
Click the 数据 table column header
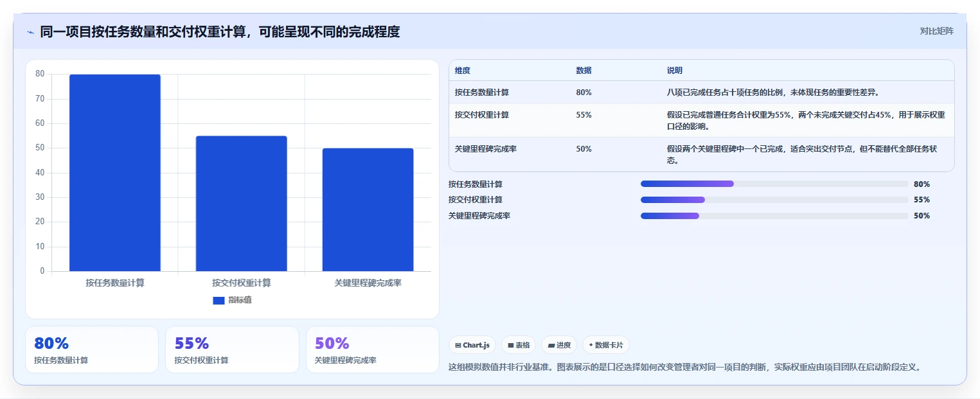(584, 71)
